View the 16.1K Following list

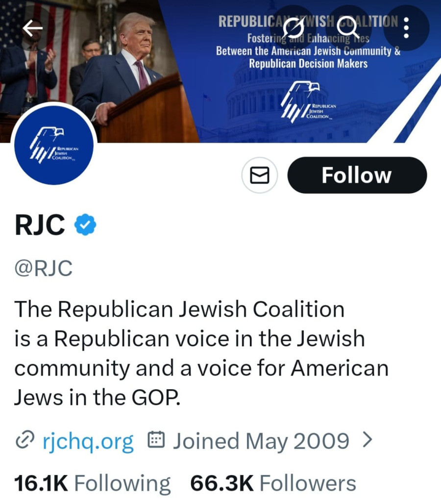point(92,483)
